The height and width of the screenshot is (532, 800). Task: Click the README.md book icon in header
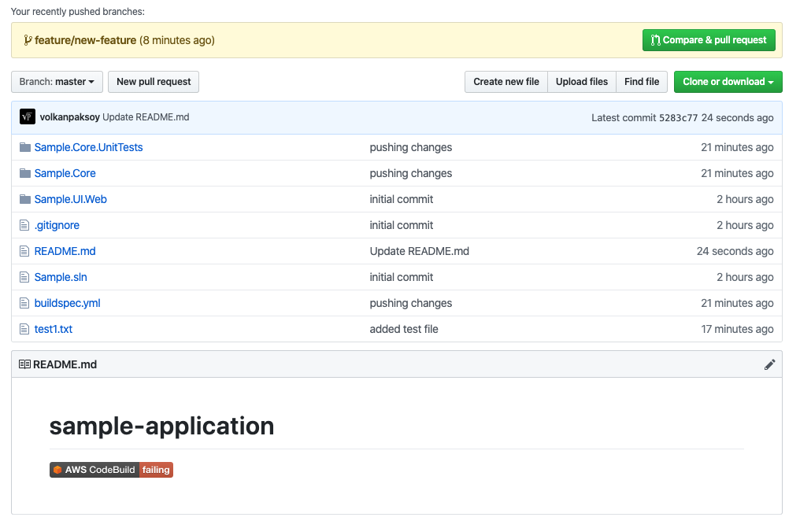pos(24,364)
